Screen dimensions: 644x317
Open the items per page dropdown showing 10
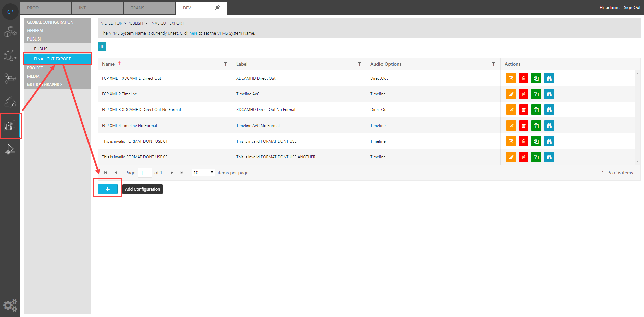203,172
